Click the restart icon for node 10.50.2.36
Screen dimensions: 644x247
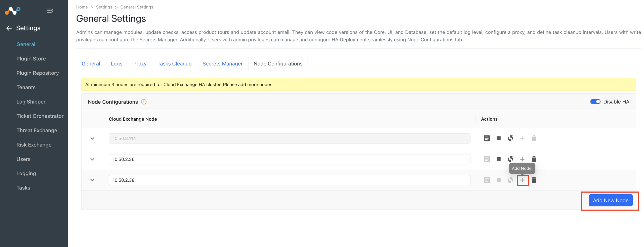pyautogui.click(x=510, y=159)
